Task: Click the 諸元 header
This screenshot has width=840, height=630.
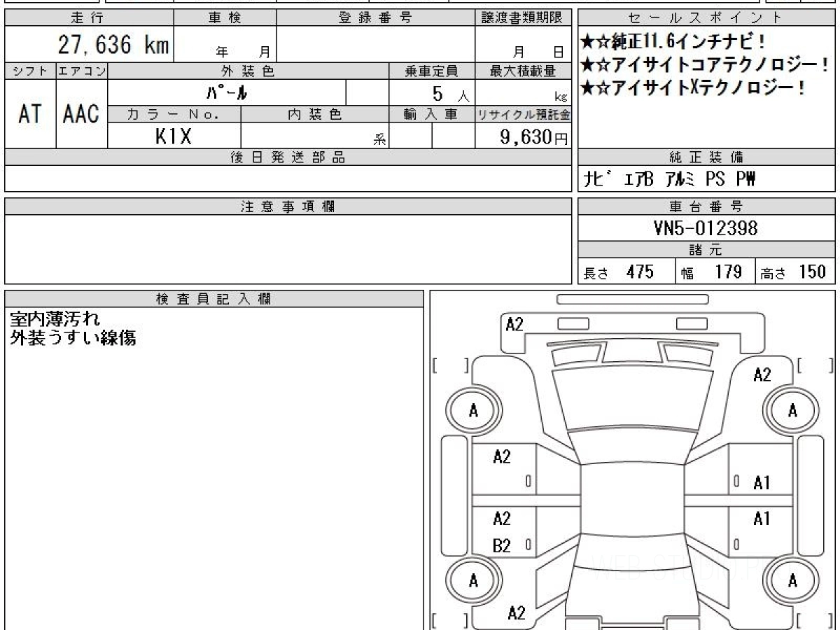Action: (x=706, y=250)
